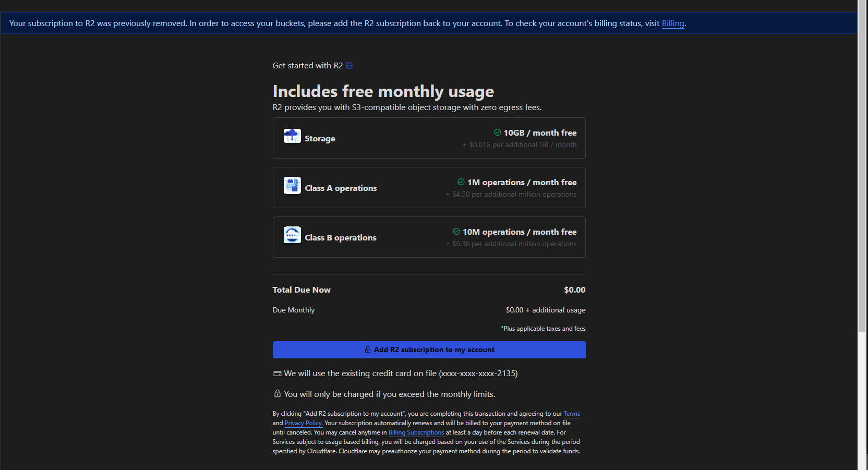Viewport: 868px width, 470px height.
Task: Click the credit card icon near payment info
Action: point(277,373)
